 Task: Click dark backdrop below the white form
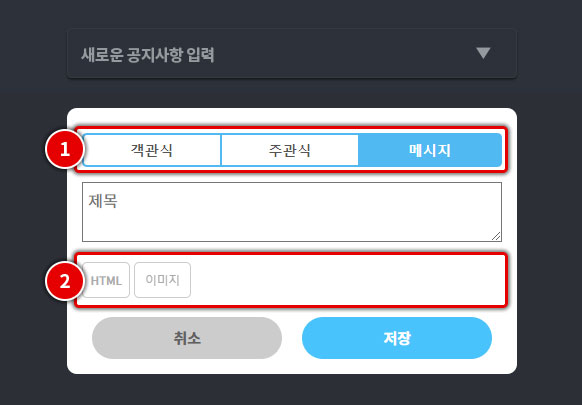pyautogui.click(x=292, y=390)
